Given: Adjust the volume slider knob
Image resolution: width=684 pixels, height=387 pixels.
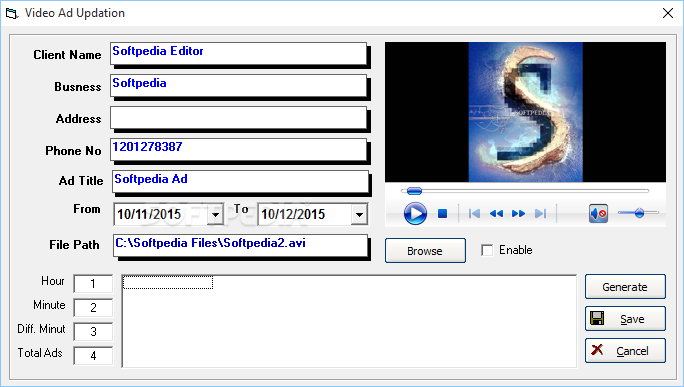Looking at the screenshot, I should pos(639,213).
